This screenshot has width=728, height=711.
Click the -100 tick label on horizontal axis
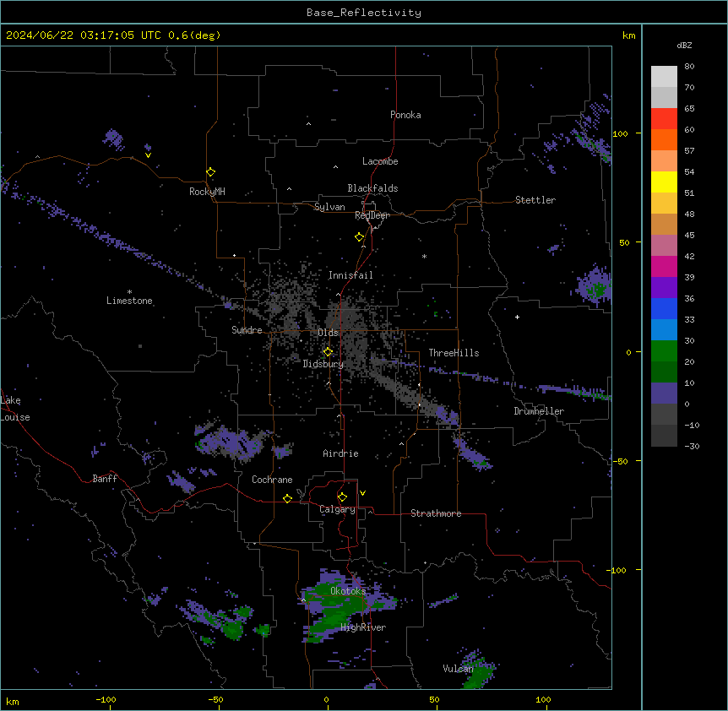point(106,699)
